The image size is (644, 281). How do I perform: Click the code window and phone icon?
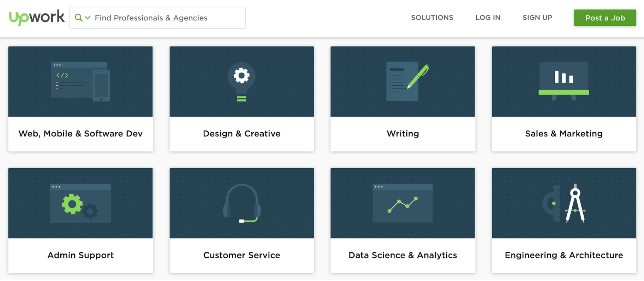(x=80, y=82)
